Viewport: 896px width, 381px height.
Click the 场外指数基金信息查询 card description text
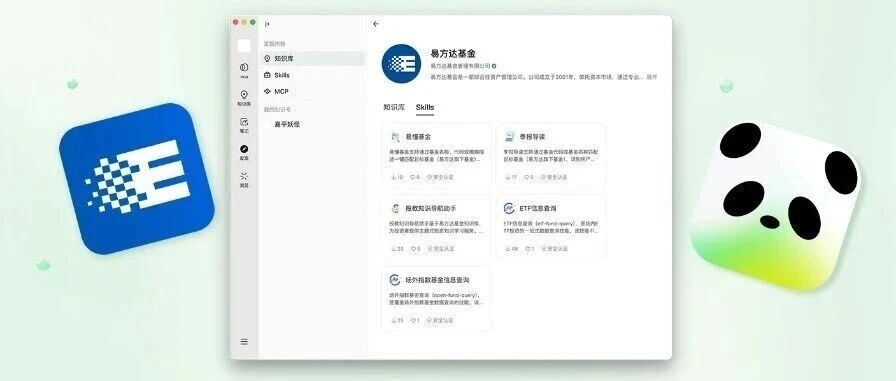(437, 299)
